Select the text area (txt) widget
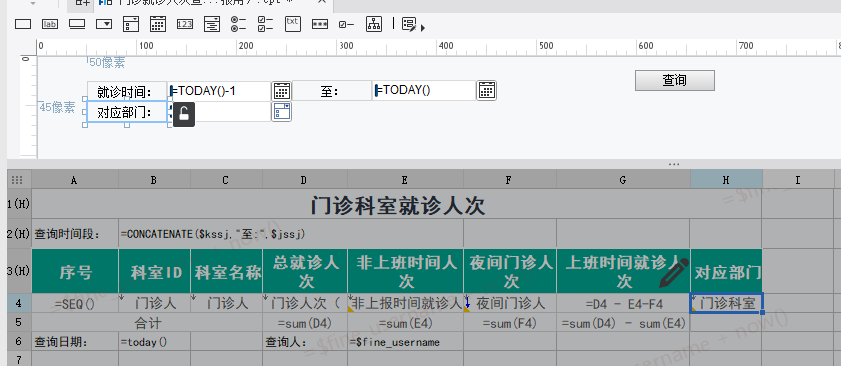 292,24
